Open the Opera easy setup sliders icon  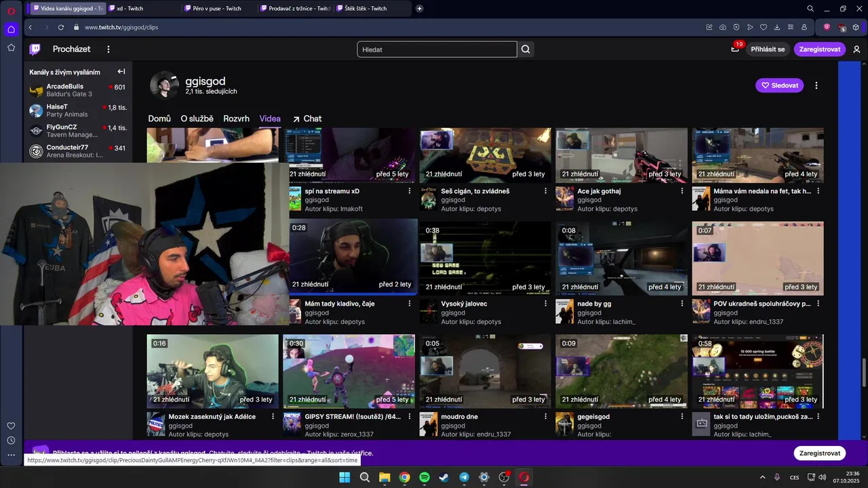tap(791, 27)
